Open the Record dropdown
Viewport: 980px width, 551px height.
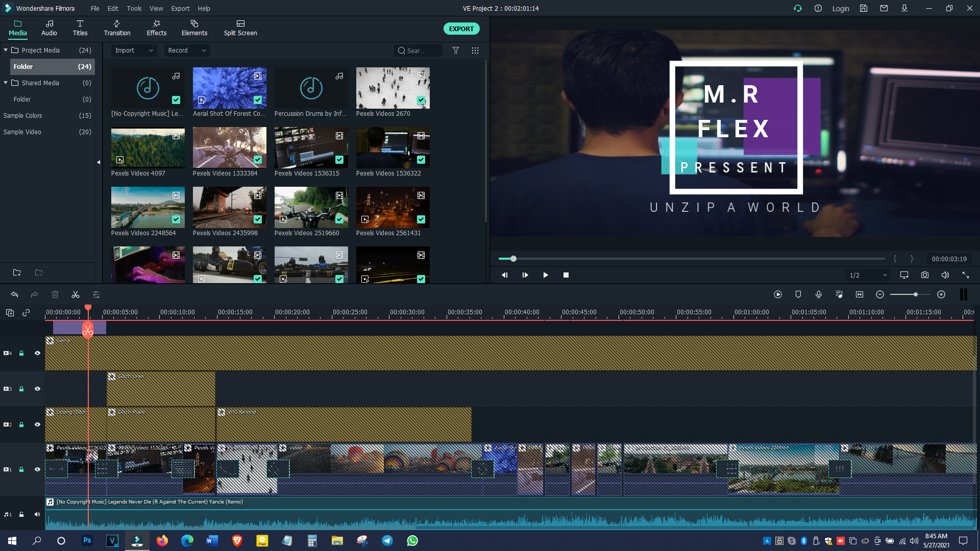pos(187,51)
